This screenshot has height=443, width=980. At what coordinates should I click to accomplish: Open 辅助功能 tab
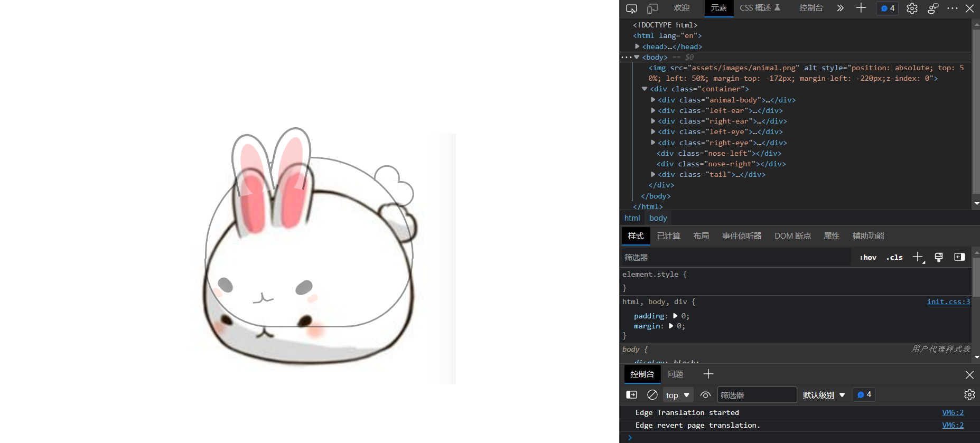point(868,236)
